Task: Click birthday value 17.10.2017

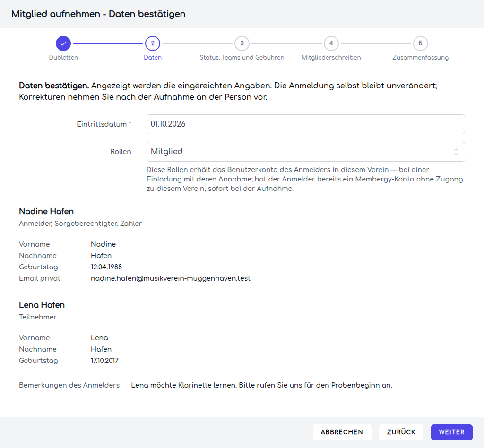Action: coord(104,361)
